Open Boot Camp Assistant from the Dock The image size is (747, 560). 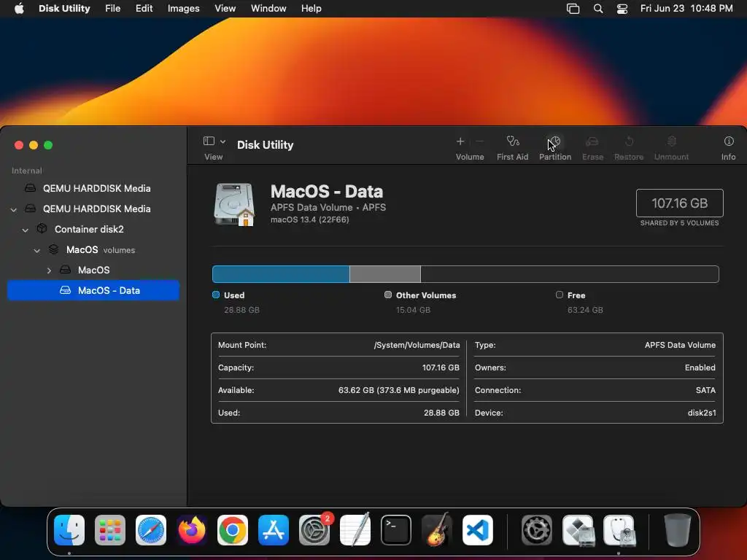point(578,530)
